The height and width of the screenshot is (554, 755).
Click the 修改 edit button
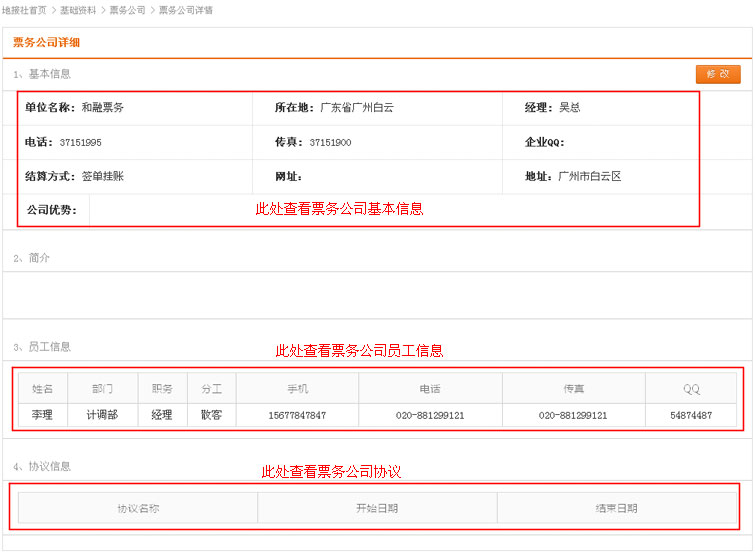(x=717, y=74)
